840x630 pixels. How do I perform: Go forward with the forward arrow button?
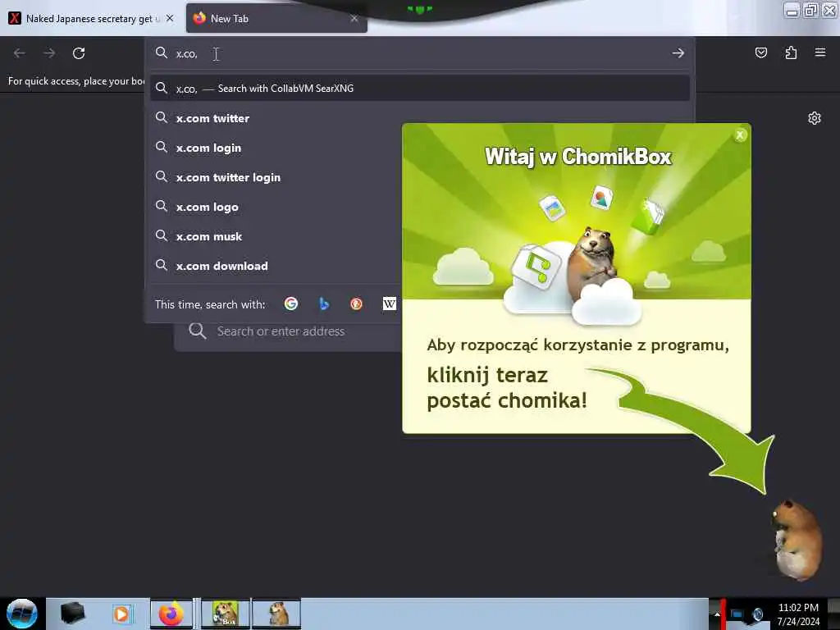pos(49,53)
